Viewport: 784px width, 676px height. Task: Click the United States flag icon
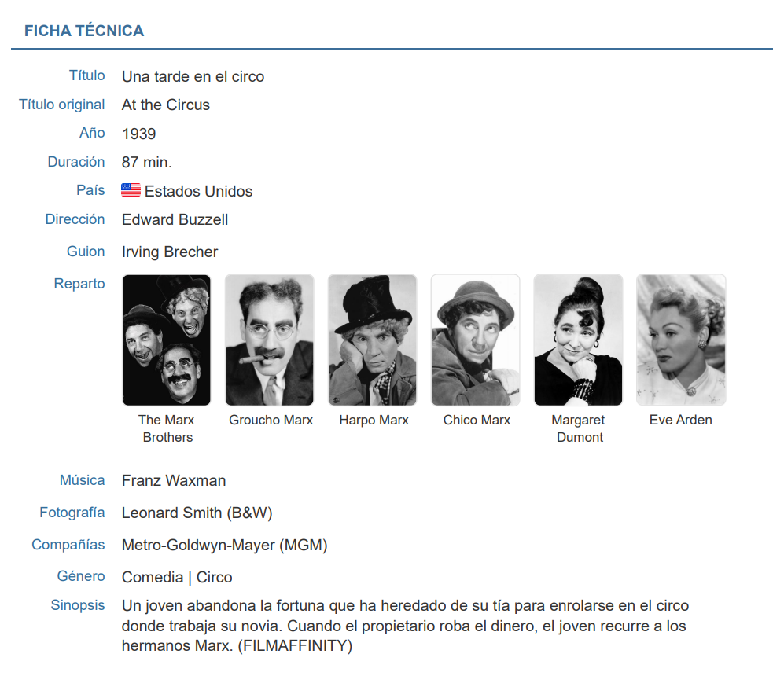(131, 190)
